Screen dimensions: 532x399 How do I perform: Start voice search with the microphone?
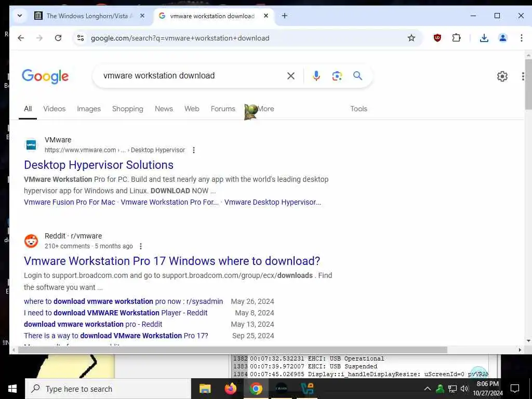[x=316, y=76]
